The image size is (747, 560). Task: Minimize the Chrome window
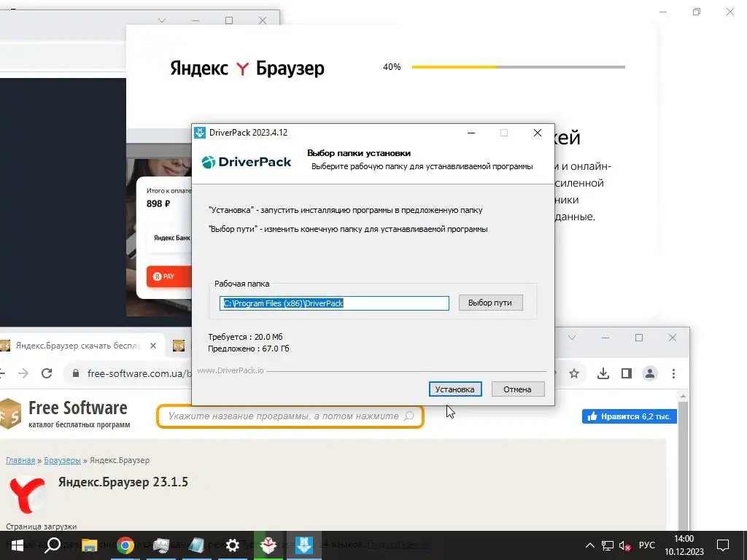coord(605,338)
